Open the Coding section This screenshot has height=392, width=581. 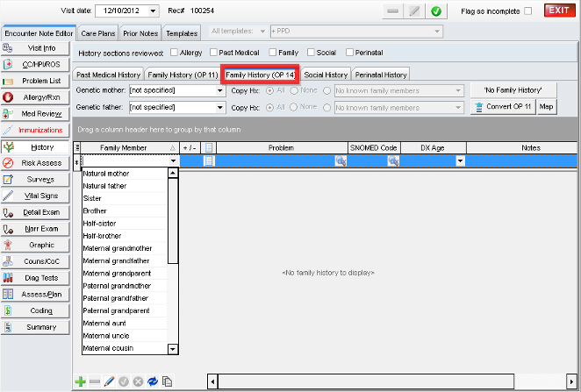(x=35, y=311)
